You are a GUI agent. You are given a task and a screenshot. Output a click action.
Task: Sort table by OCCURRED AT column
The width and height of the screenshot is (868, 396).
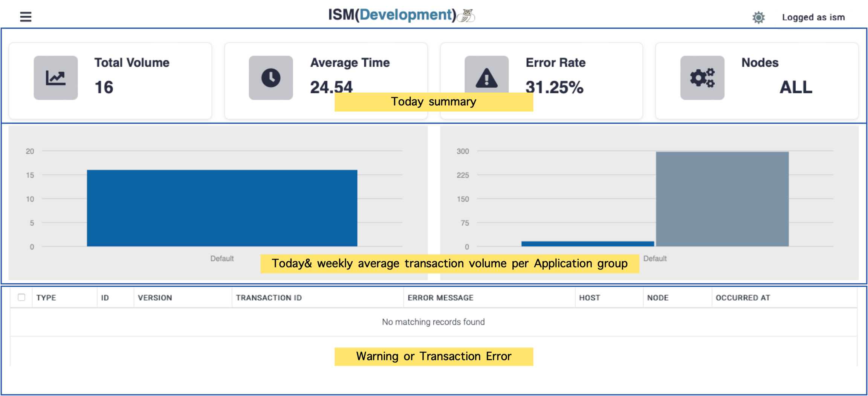(743, 298)
